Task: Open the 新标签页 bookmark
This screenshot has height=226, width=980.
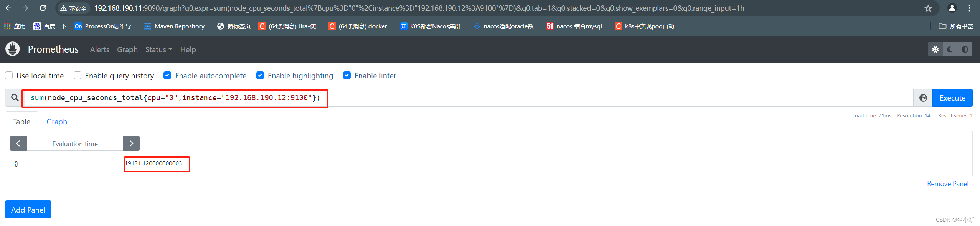Action: (234, 26)
